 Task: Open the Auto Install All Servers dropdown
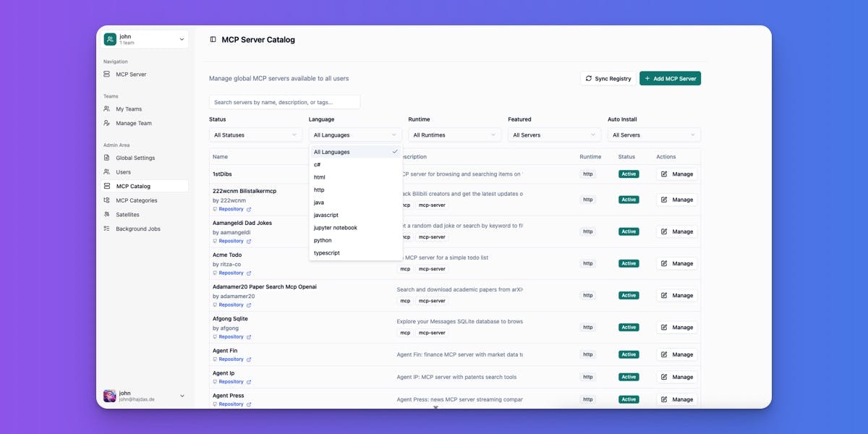pyautogui.click(x=654, y=135)
